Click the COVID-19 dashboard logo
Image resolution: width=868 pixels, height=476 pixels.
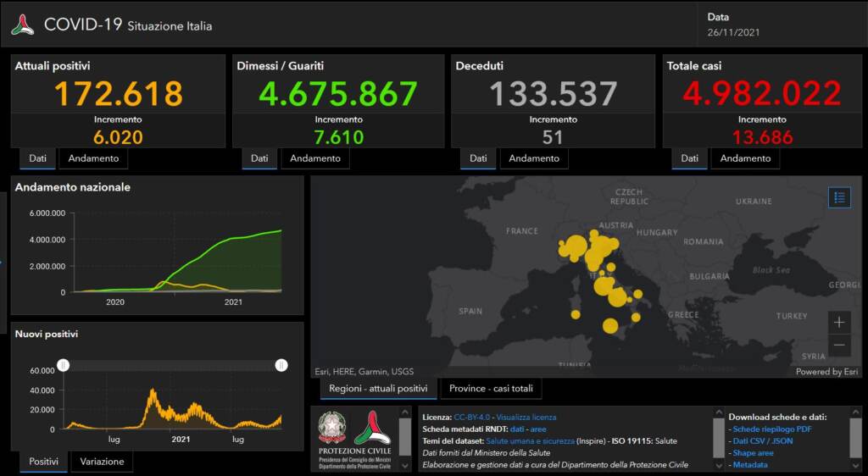click(23, 25)
